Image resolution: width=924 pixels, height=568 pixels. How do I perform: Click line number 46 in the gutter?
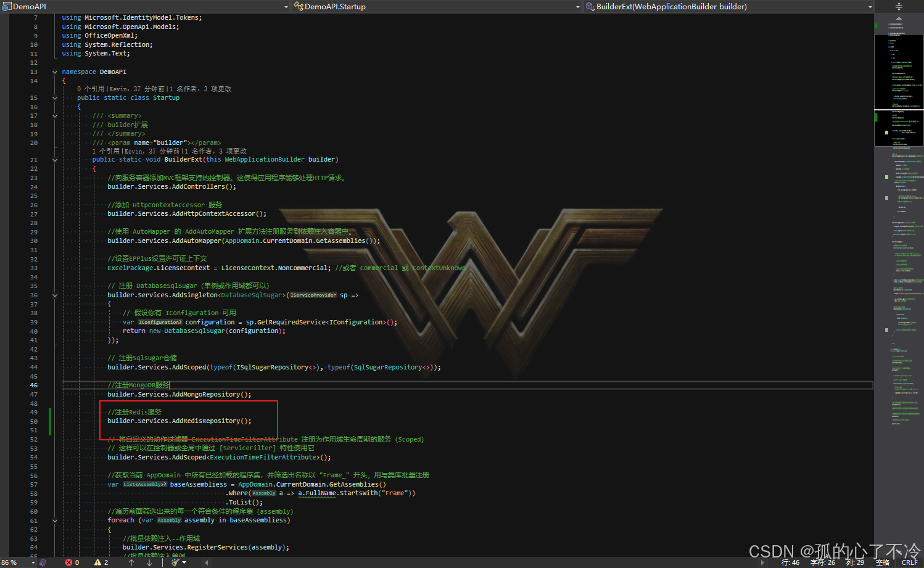33,385
